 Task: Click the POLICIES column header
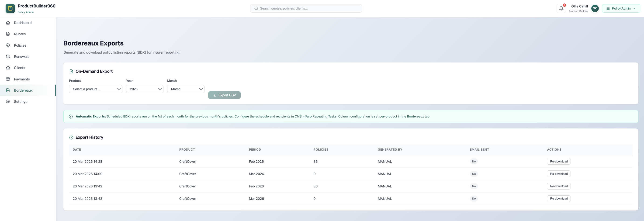click(321, 149)
